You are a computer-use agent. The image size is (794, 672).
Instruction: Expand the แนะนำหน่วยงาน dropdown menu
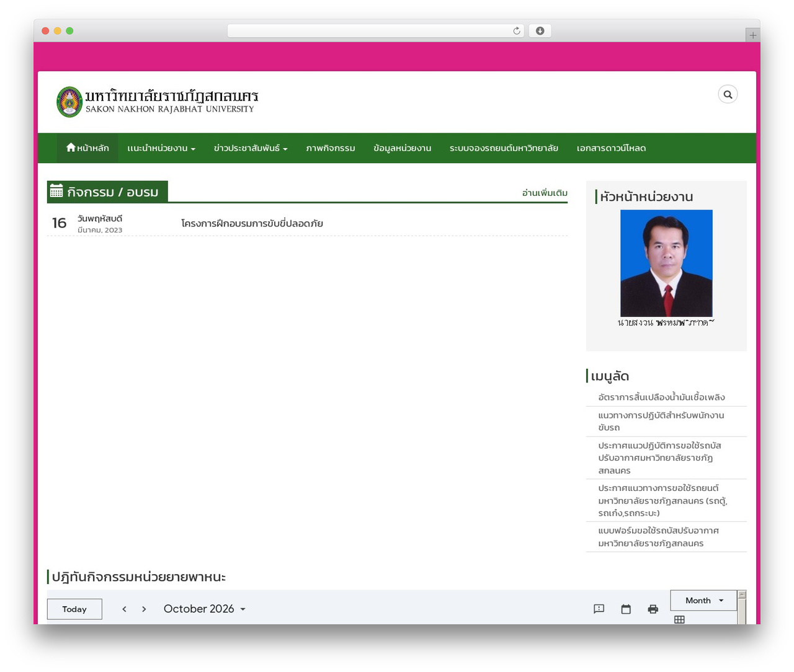pos(161,148)
